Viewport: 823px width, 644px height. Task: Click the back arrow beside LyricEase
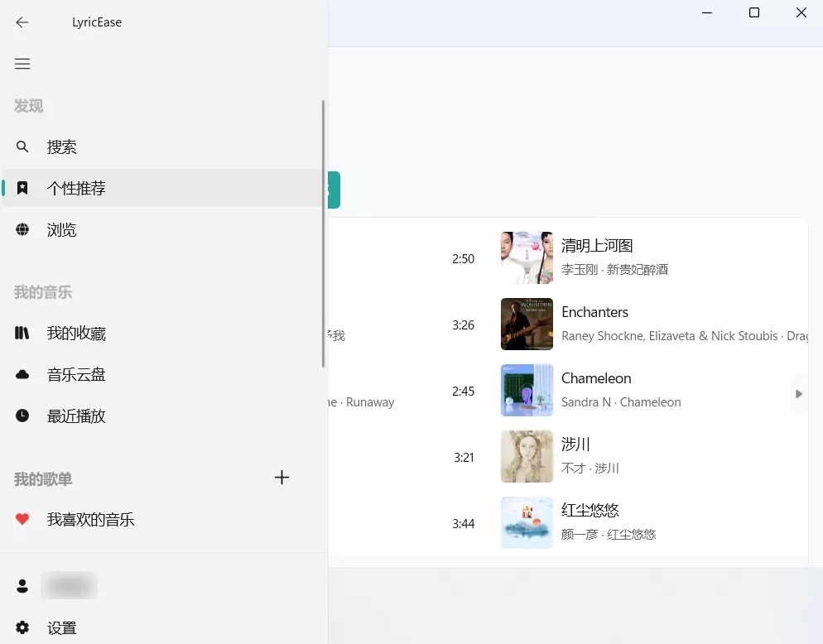coord(22,22)
